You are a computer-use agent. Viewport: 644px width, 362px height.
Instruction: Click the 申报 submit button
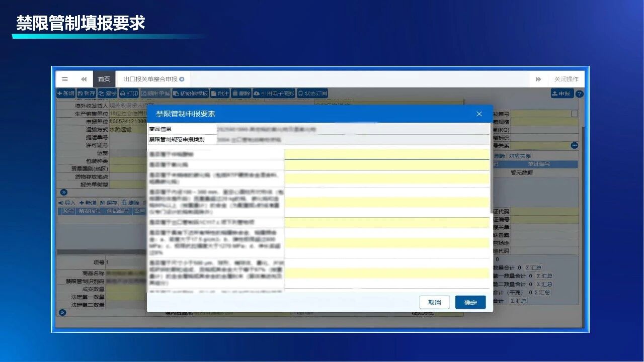[562, 94]
